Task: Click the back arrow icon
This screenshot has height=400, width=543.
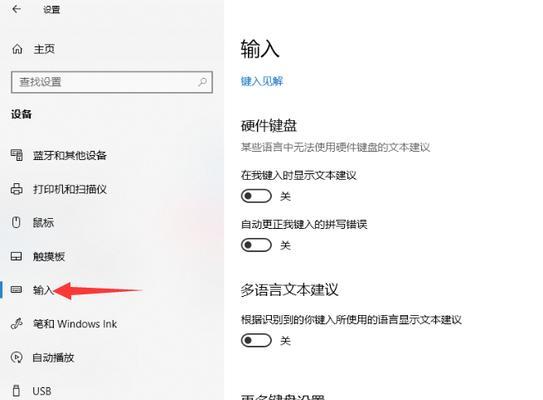Action: [16, 9]
